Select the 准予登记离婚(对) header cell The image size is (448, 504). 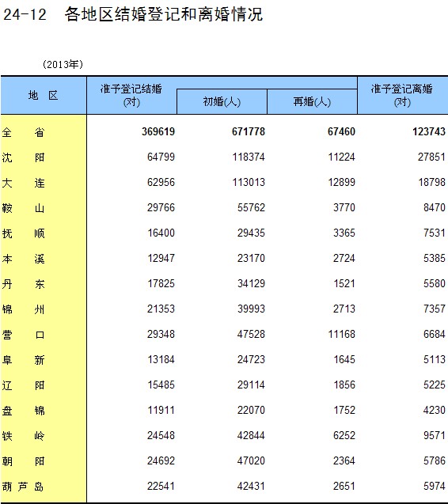pos(403,95)
